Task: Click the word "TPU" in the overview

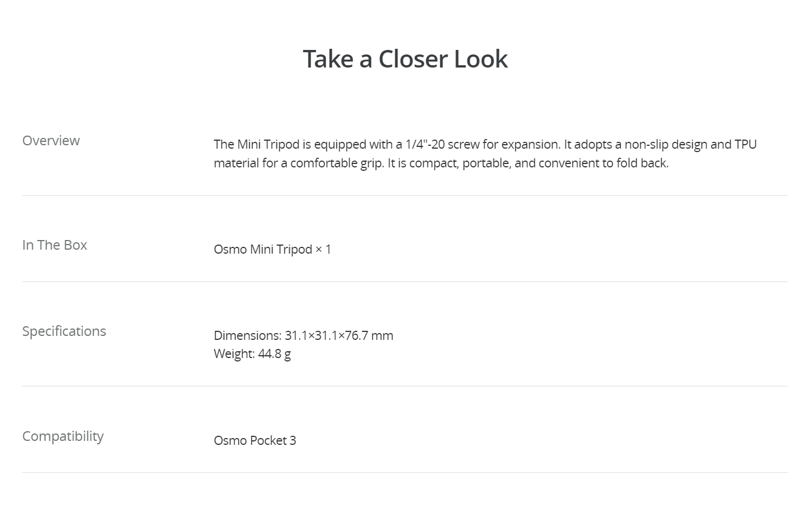Action: (746, 145)
